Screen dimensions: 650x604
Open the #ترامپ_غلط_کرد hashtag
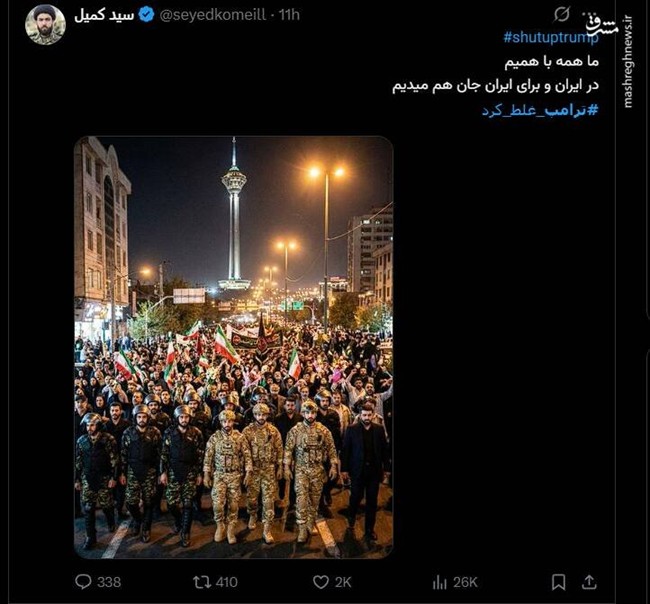pos(540,110)
